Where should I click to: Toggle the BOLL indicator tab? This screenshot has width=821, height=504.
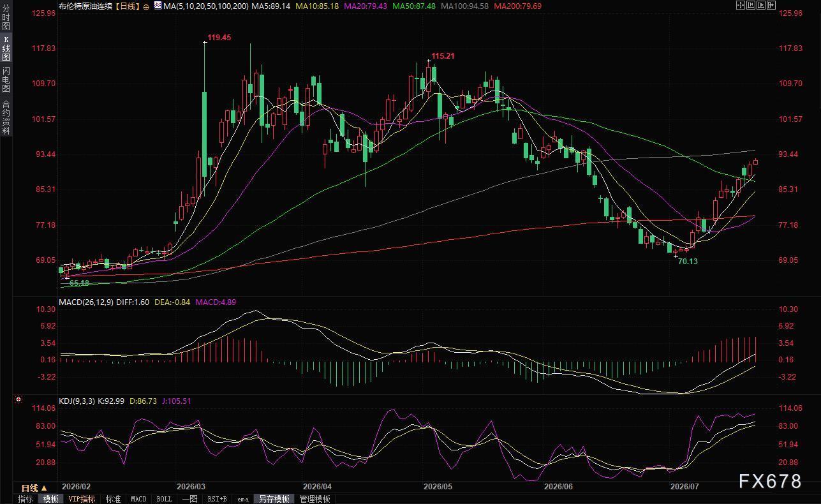165,499
